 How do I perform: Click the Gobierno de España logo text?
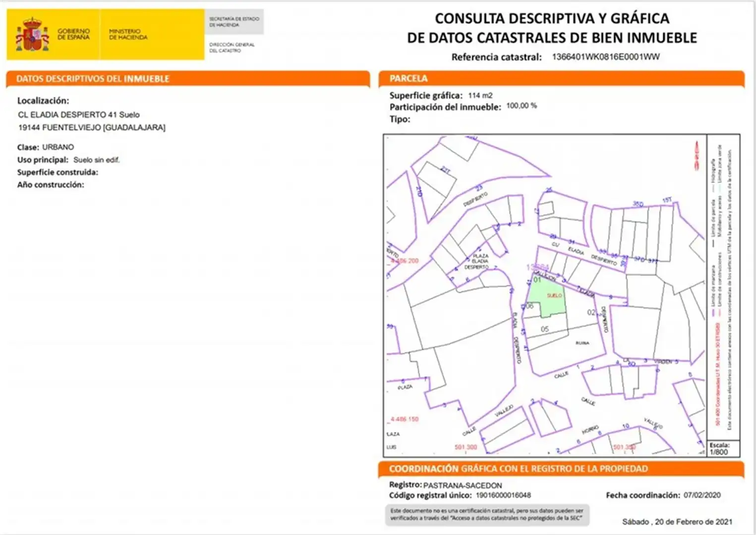point(73,34)
